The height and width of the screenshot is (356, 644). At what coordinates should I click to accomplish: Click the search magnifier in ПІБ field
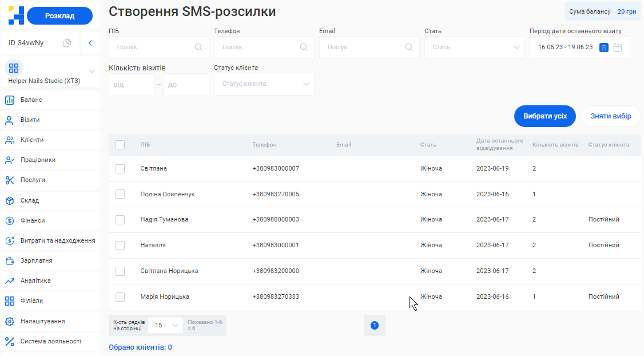click(x=198, y=48)
